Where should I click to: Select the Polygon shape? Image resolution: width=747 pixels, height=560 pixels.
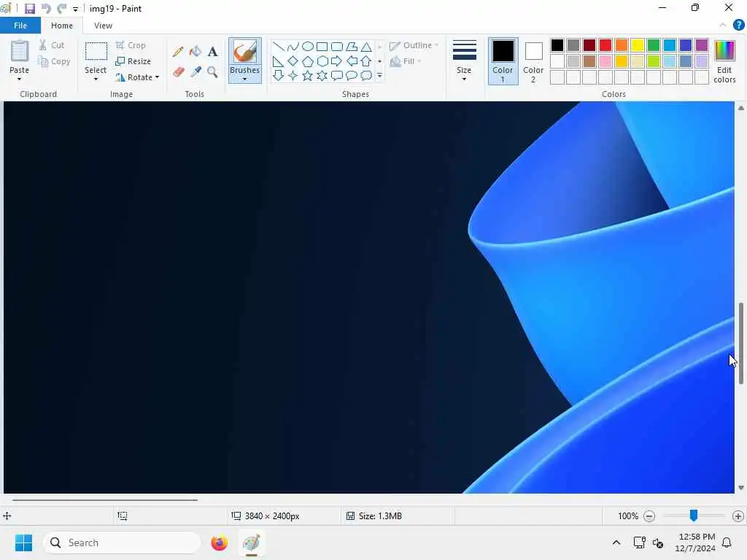click(352, 46)
